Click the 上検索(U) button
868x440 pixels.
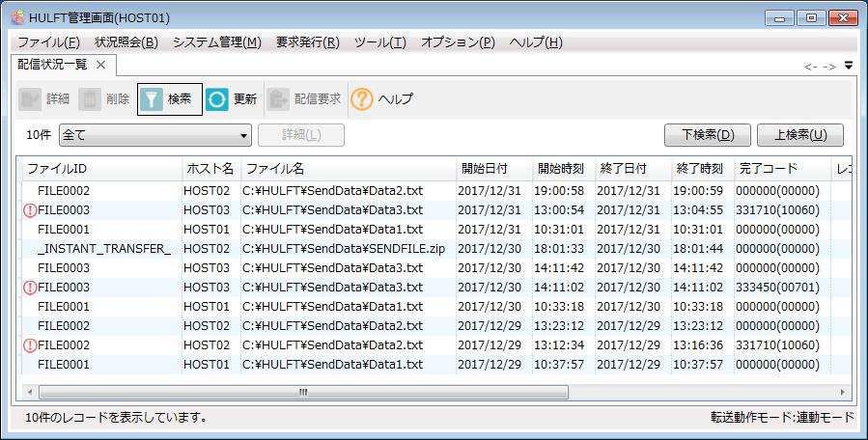pos(800,135)
